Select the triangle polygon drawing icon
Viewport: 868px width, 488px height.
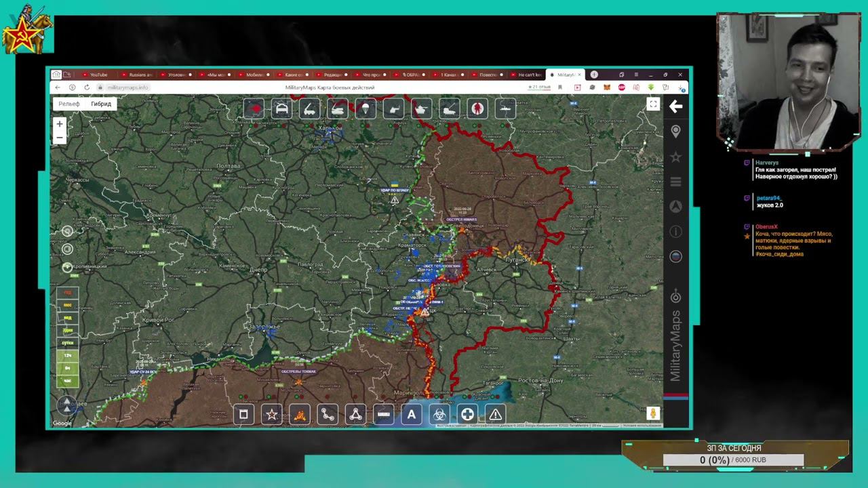point(355,414)
